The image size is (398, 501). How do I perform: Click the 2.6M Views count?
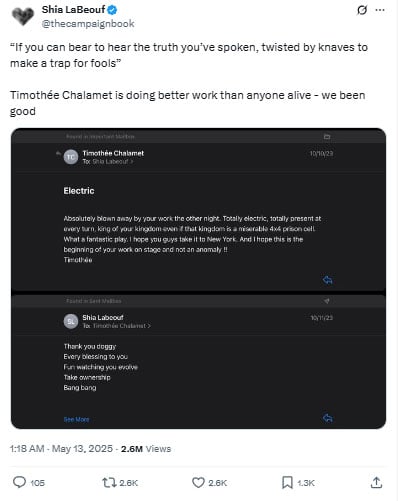tap(146, 449)
